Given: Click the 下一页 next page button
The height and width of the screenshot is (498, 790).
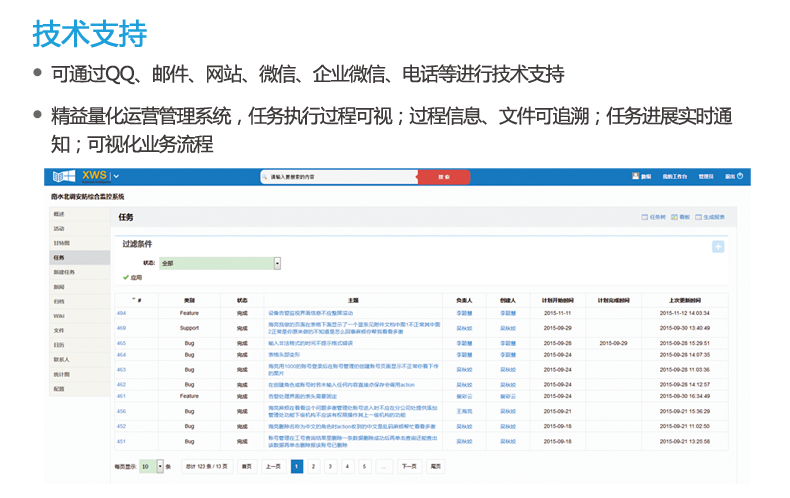Looking at the screenshot, I should tap(408, 466).
